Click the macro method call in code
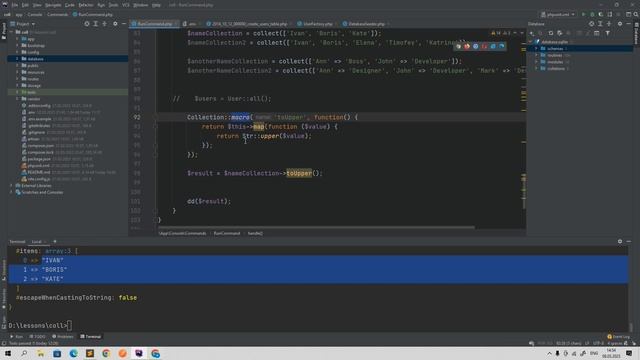This screenshot has width=640, height=360. [240, 117]
